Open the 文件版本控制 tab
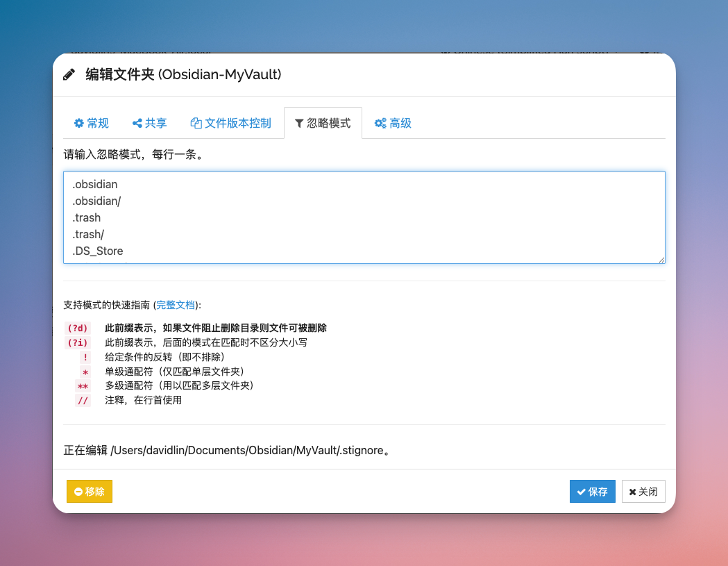This screenshot has width=728, height=566. (x=230, y=123)
